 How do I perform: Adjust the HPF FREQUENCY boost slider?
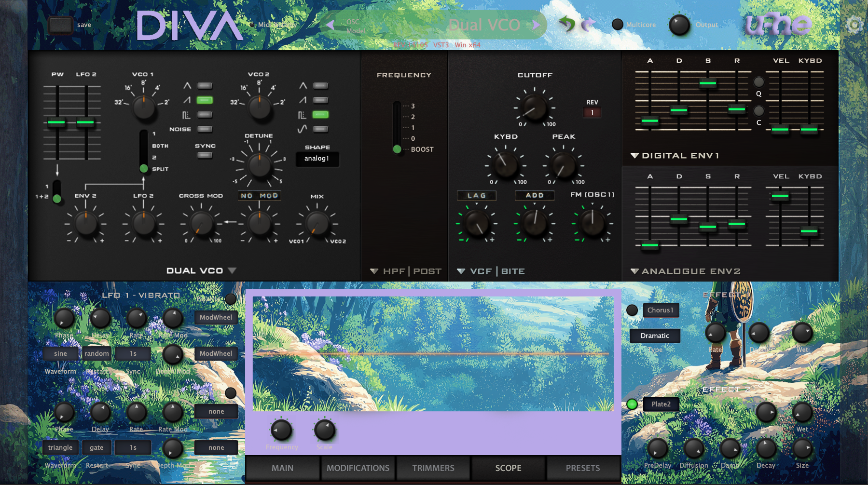click(x=397, y=149)
